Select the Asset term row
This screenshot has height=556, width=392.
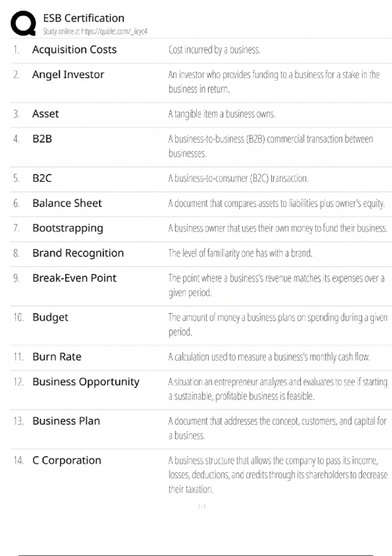click(x=45, y=114)
